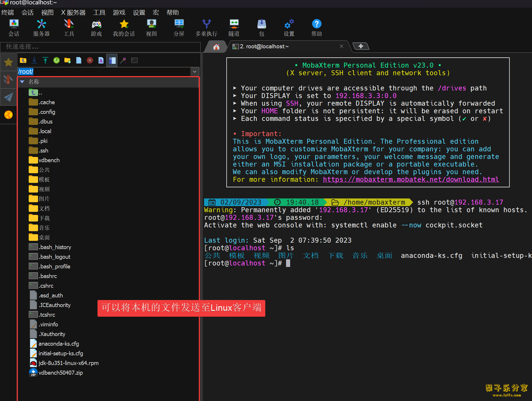This screenshot has width=532, height=401.
Task: Open the 游戏 menu in menu bar
Action: click(x=119, y=13)
